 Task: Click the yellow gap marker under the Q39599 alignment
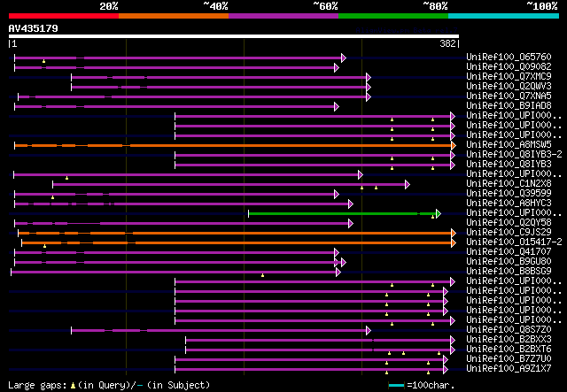(53, 197)
